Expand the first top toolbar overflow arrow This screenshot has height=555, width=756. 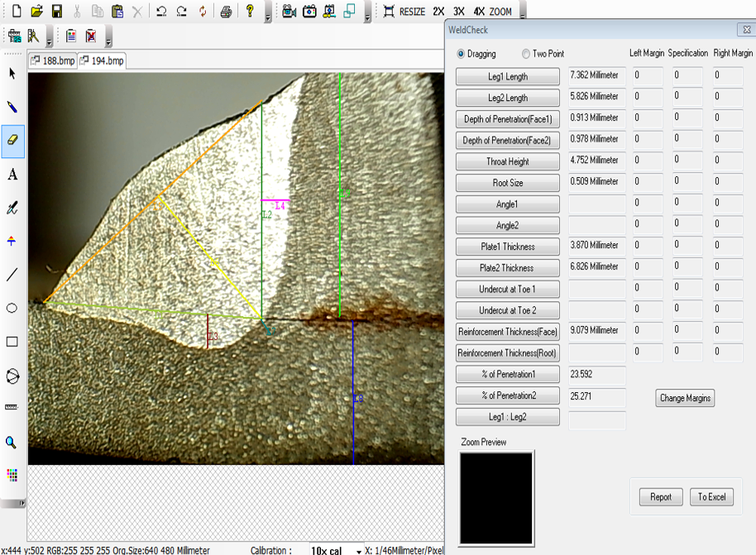pyautogui.click(x=268, y=18)
